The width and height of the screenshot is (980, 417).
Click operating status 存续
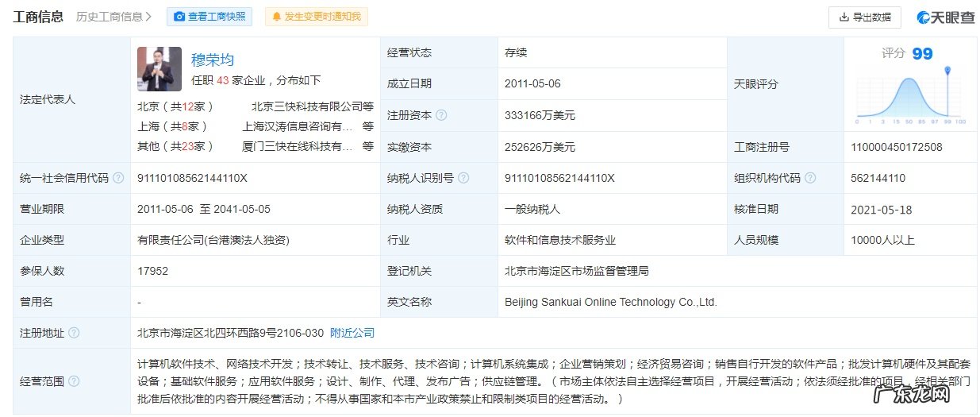click(x=516, y=52)
